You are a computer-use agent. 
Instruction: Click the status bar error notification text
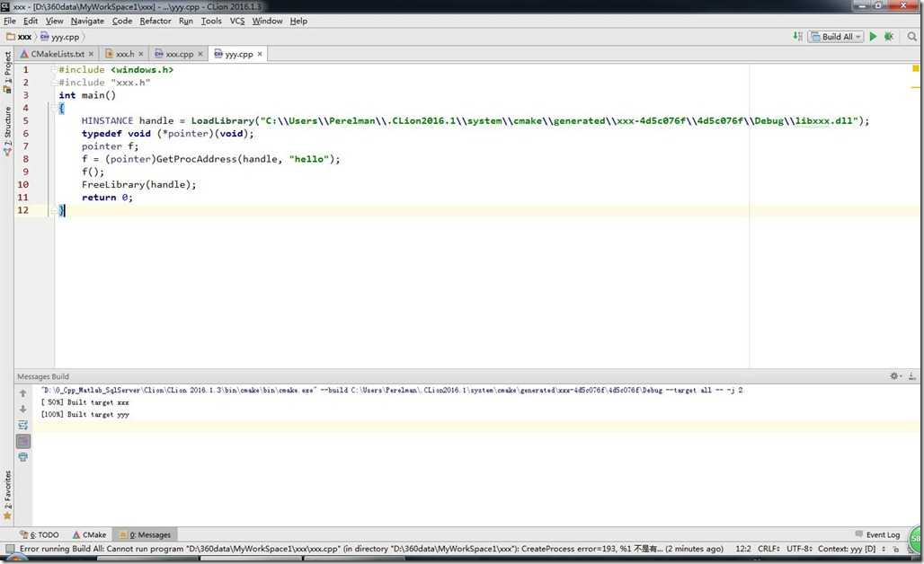pyautogui.click(x=371, y=549)
